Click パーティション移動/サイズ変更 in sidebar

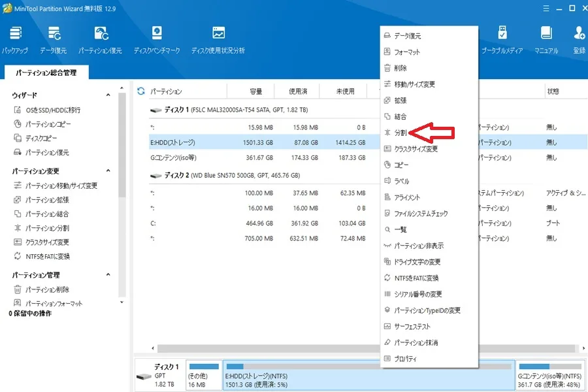pos(56,186)
